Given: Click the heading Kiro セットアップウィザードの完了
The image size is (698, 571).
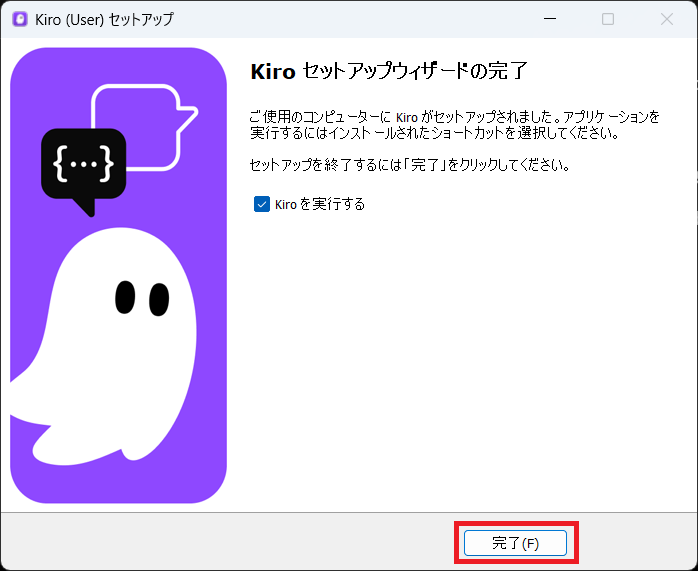Looking at the screenshot, I should click(x=389, y=71).
